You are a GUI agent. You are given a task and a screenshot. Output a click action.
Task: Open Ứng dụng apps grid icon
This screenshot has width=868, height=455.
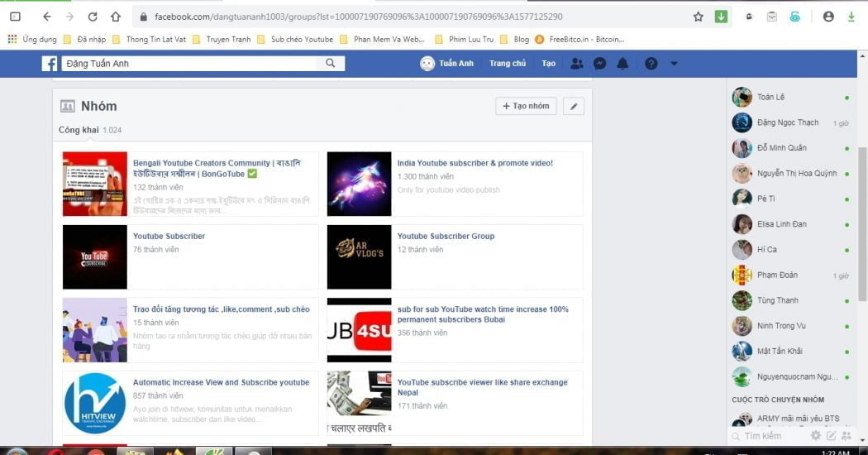tap(12, 40)
